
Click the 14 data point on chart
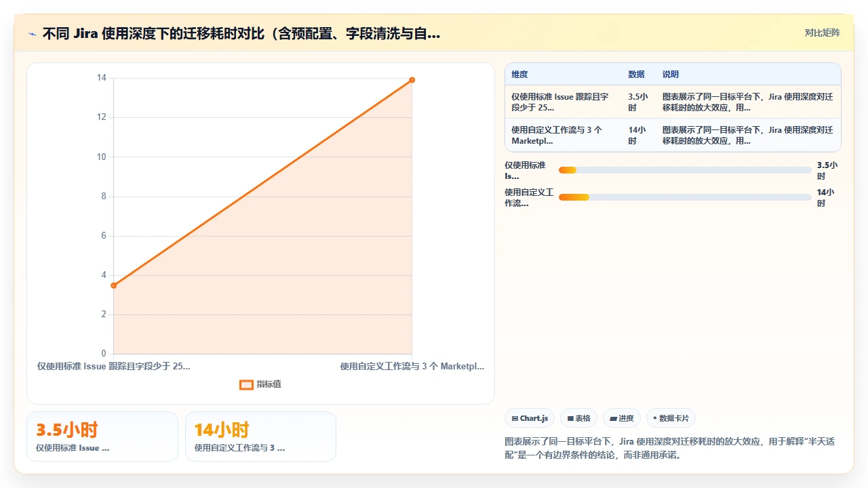pos(412,80)
